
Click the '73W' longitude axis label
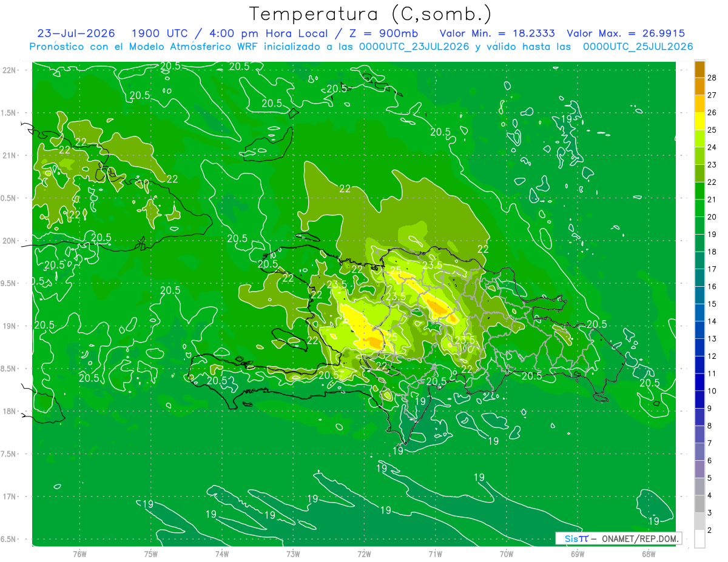pos(293,554)
